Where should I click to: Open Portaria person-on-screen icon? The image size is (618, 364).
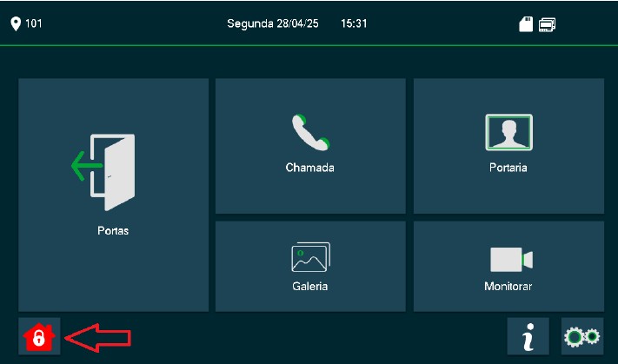point(508,132)
